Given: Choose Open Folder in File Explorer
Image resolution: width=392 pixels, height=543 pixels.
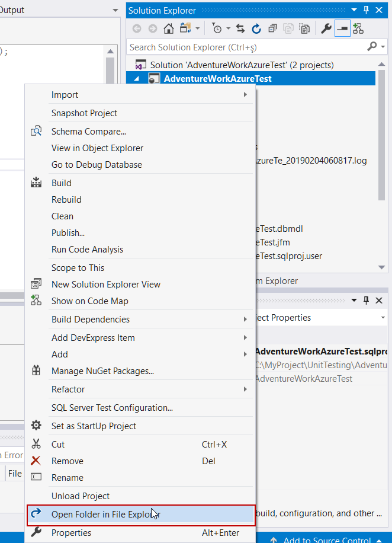Looking at the screenshot, I should pyautogui.click(x=106, y=515).
